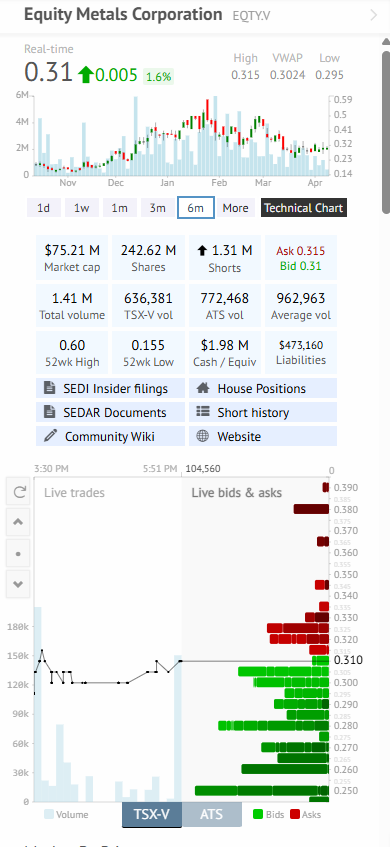Click the $1.98 M Cash / Equiv tile

tap(225, 353)
